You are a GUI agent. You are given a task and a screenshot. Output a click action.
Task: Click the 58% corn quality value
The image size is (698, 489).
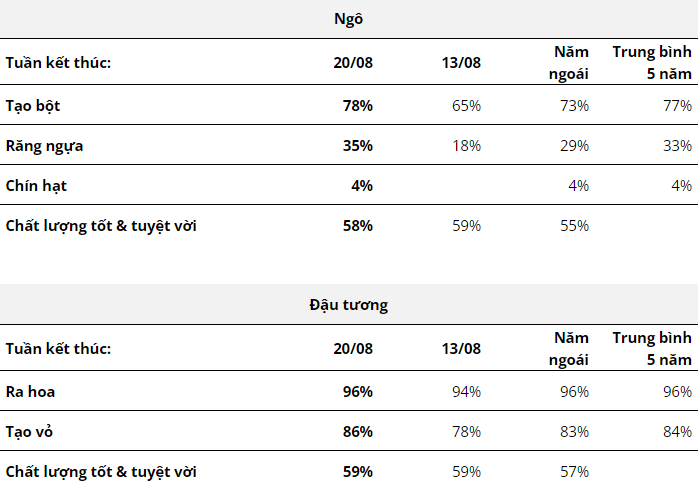pos(357,225)
